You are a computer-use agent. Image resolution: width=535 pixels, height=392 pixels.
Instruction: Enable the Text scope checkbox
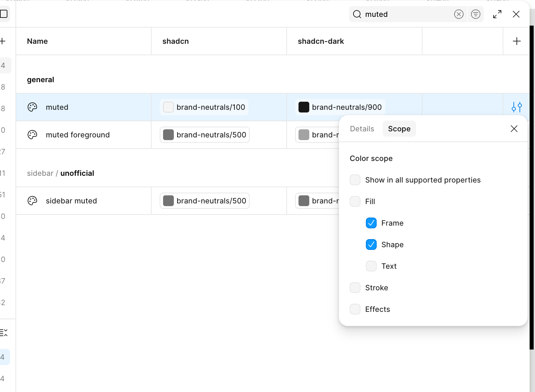coord(371,266)
